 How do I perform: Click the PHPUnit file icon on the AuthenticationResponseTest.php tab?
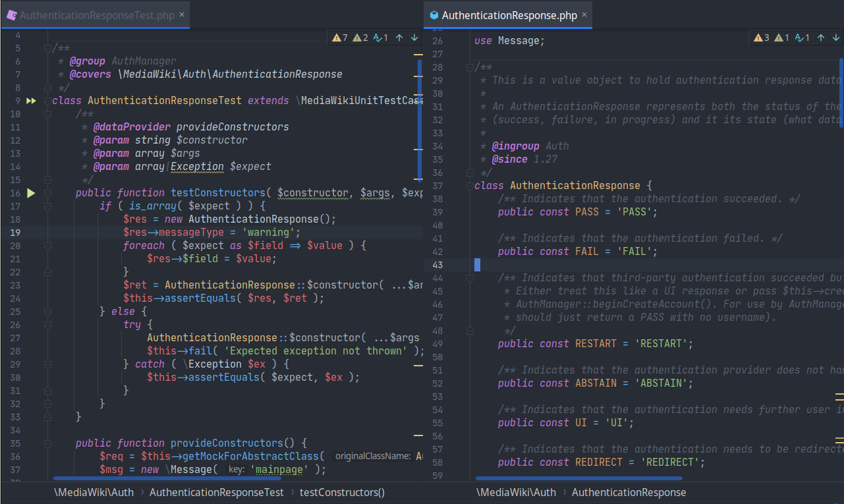[11, 14]
